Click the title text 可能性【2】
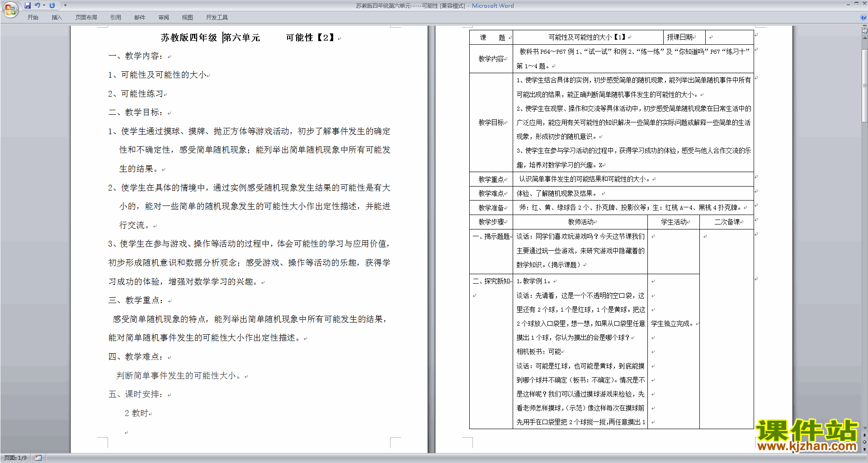The width and height of the screenshot is (868, 463). point(311,37)
